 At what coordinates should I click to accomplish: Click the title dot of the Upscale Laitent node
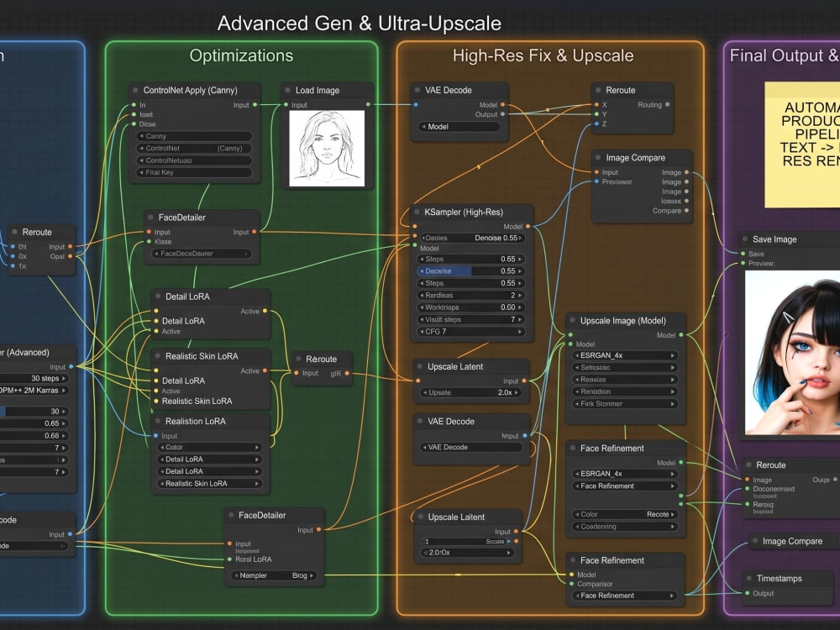click(420, 517)
